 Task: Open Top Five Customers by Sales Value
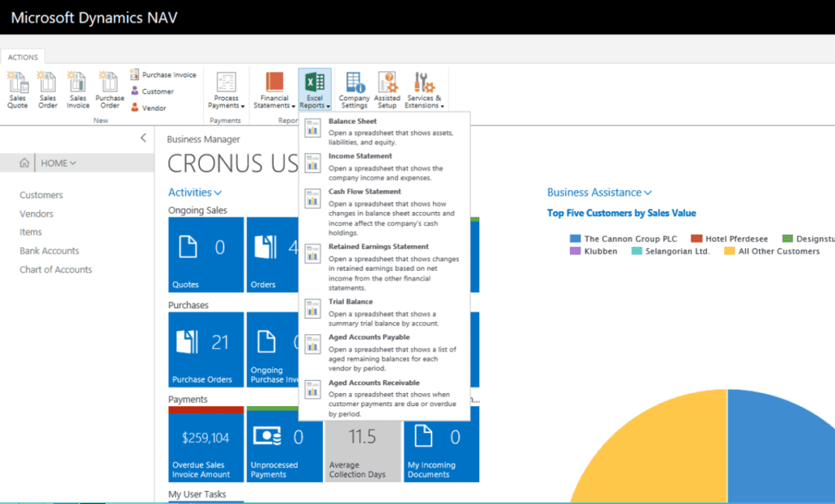tap(621, 213)
